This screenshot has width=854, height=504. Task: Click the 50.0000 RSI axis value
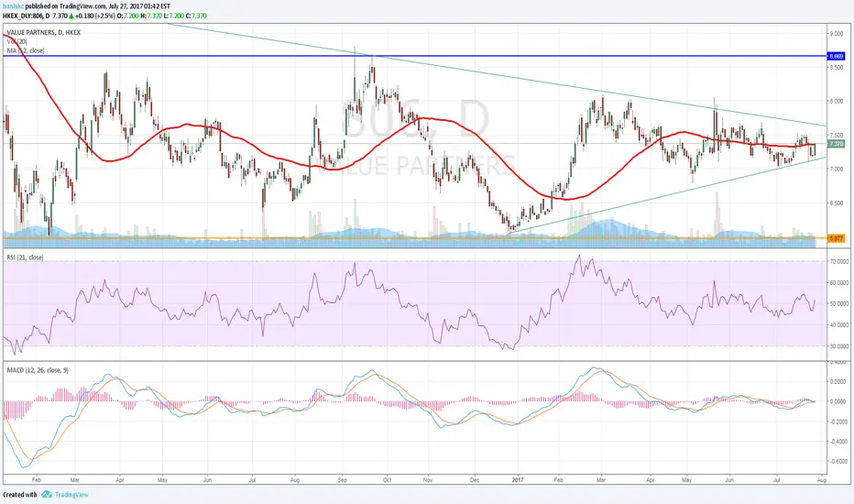coord(838,303)
